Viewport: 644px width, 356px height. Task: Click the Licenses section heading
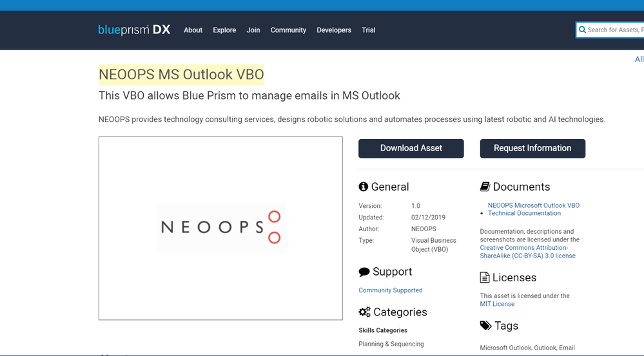[x=514, y=277]
